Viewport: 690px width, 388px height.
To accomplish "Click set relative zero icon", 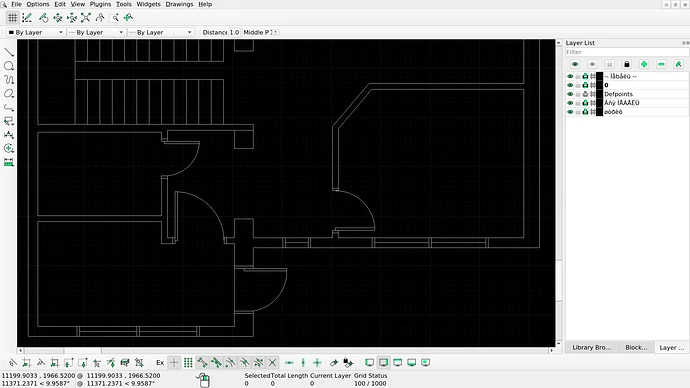I will (x=334, y=363).
